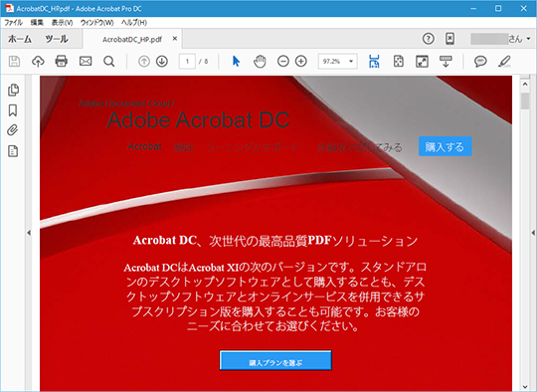The width and height of the screenshot is (537, 392).
Task: Click the 機能 navigation link
Action: [x=184, y=147]
